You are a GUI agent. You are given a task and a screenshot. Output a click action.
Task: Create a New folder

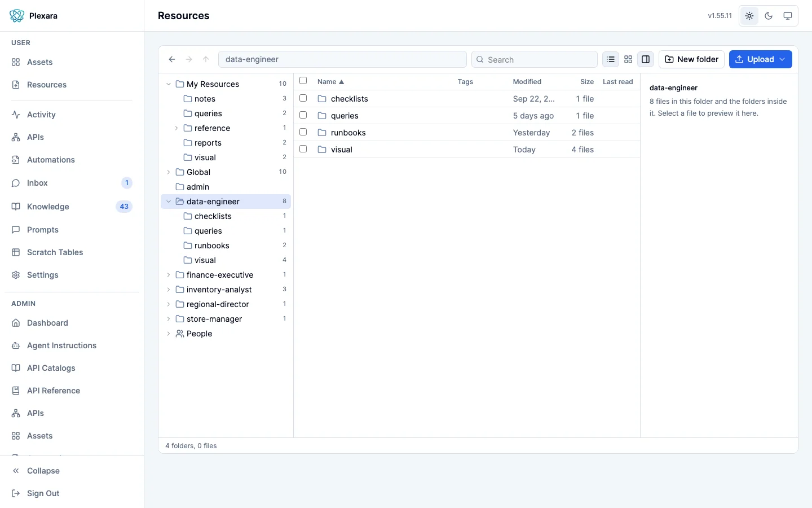click(x=691, y=59)
